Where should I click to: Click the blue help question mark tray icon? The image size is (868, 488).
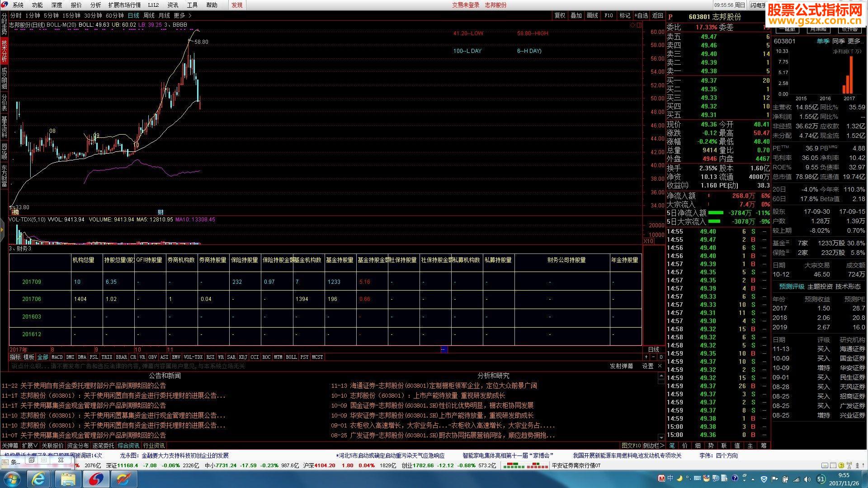click(735, 478)
